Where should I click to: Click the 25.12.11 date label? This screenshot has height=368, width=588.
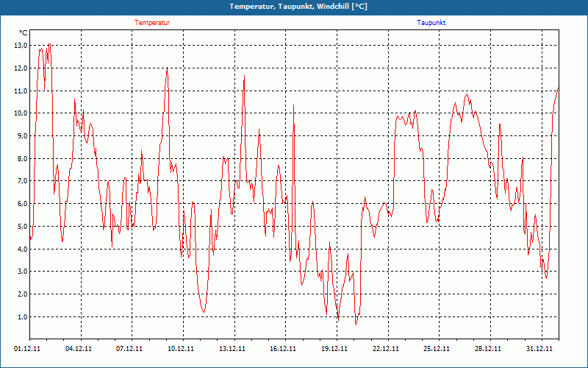tap(437, 348)
